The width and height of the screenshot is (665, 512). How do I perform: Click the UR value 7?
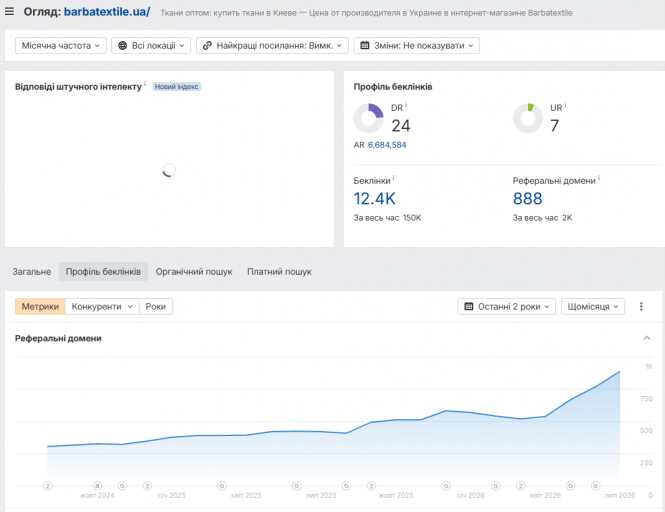click(x=554, y=126)
